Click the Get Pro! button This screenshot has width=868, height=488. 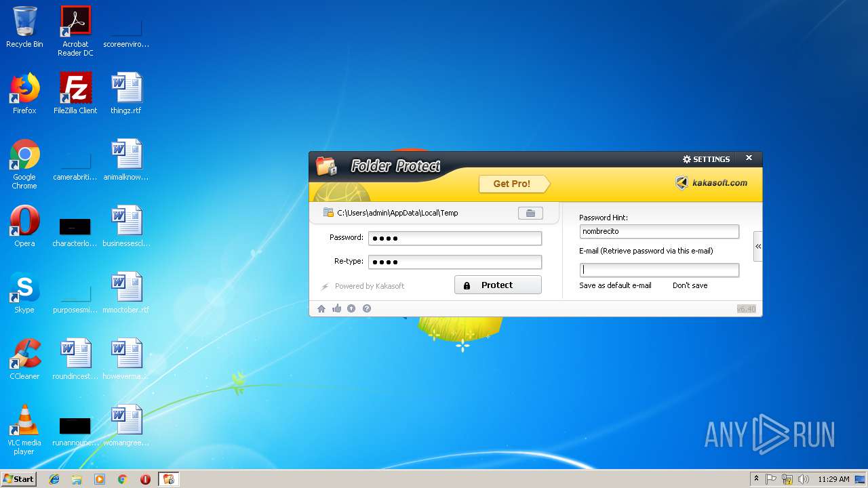click(x=513, y=184)
